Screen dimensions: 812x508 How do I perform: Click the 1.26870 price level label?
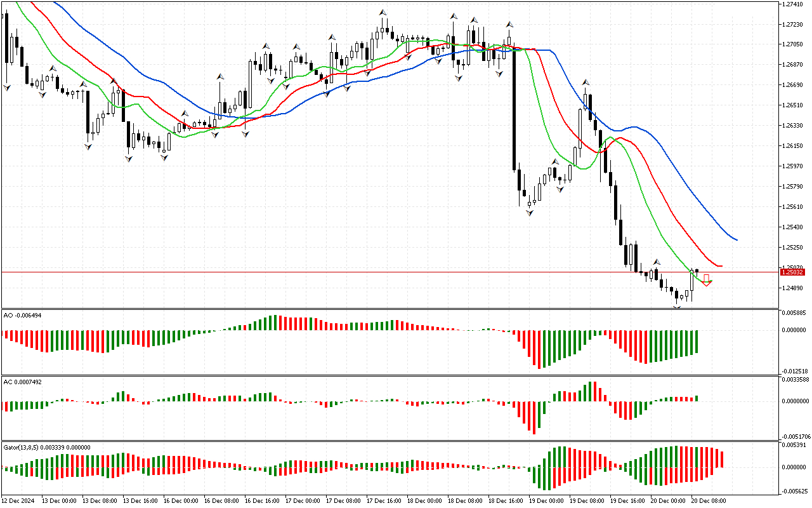[793, 65]
